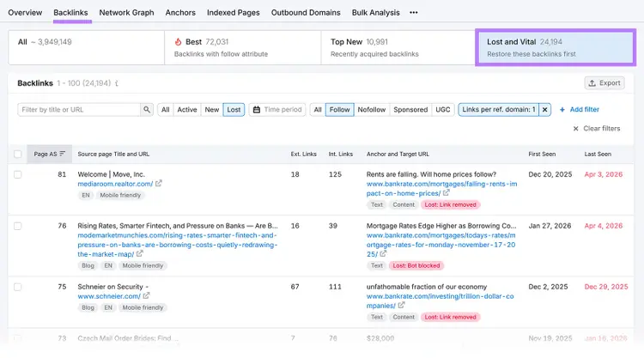Open the Anchors tab
Viewport: 644px width, 358px height.
(x=180, y=13)
